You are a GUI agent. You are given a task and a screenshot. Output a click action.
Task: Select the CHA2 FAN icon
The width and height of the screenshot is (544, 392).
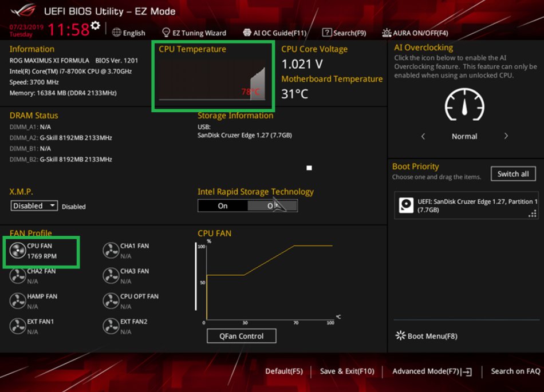18,276
